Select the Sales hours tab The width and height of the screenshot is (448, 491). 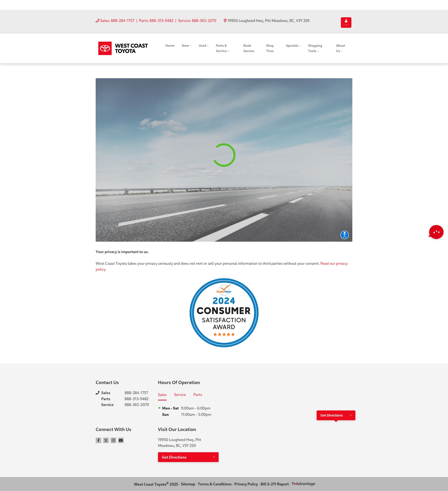pos(162,395)
